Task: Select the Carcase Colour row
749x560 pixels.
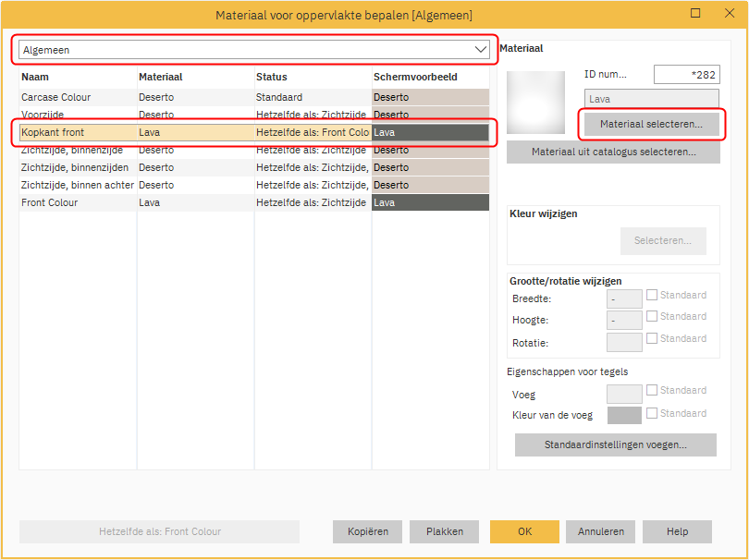Action: pos(79,97)
